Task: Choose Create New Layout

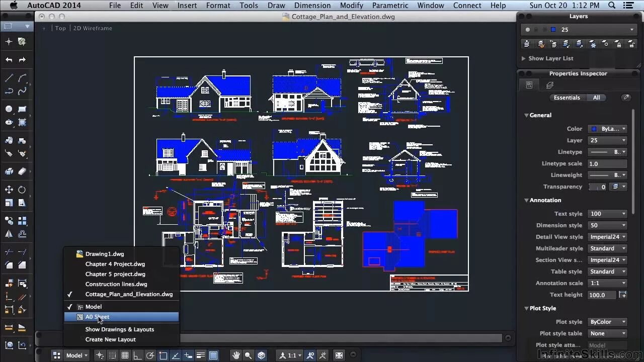Action: [110, 339]
